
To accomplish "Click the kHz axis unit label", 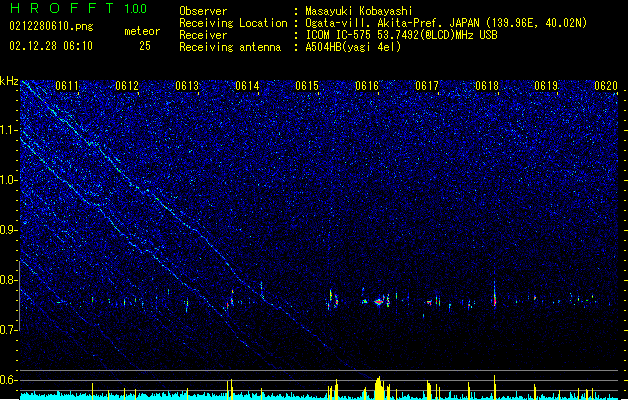I will click(x=9, y=81).
